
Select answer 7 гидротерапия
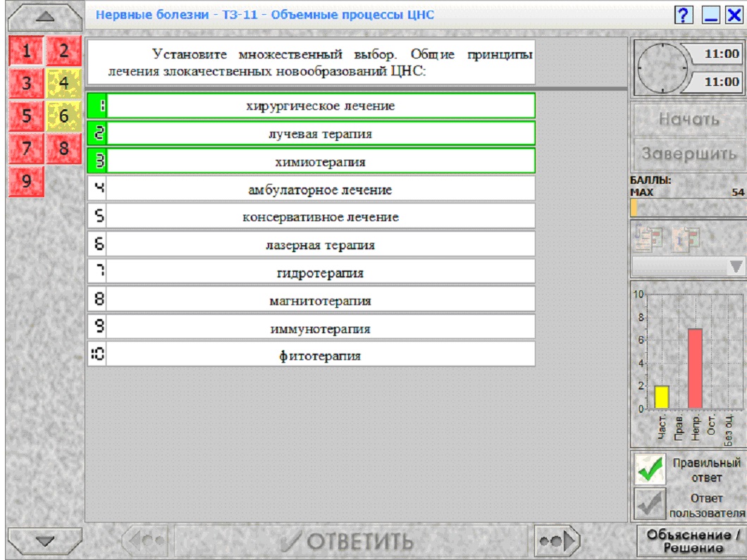pos(311,273)
